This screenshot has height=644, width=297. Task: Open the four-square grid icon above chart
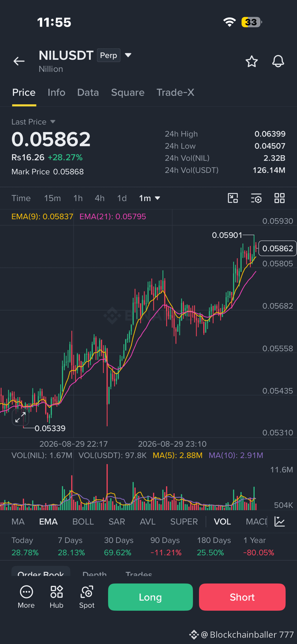click(279, 198)
